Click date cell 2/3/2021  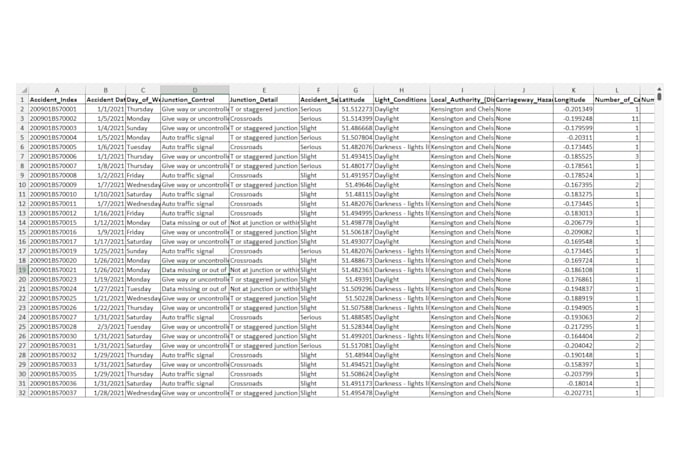[105, 327]
